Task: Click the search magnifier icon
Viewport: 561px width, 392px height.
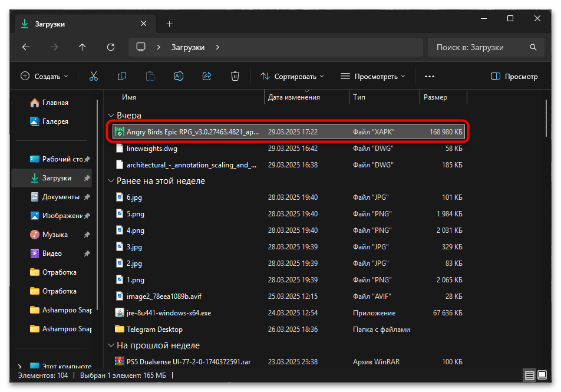Action: pyautogui.click(x=533, y=47)
